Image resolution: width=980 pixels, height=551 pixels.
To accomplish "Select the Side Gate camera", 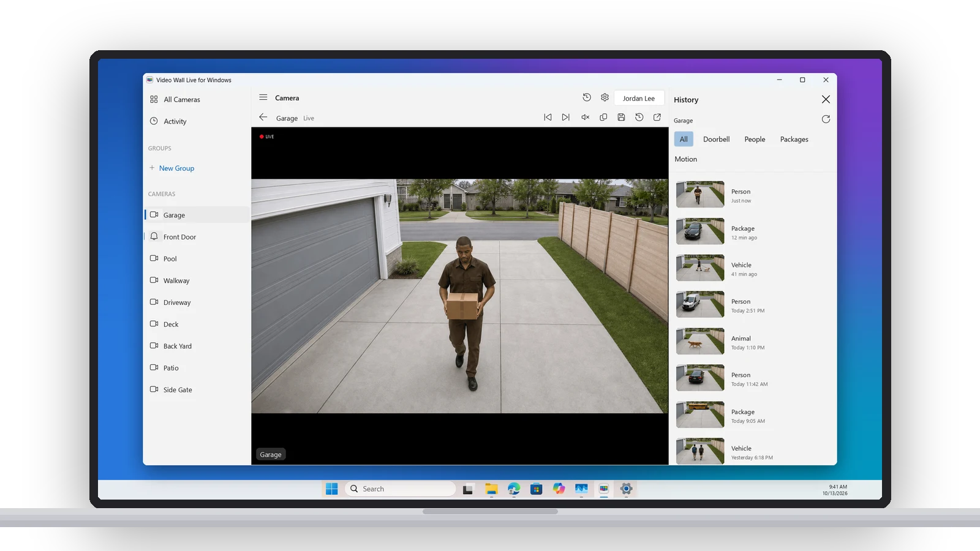I will (197, 389).
